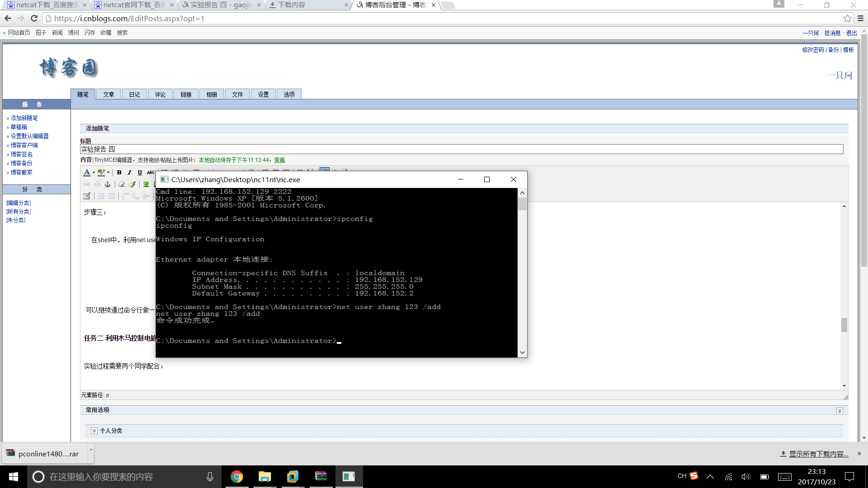
Task: Toggle strikethrough formatting
Action: (x=150, y=172)
